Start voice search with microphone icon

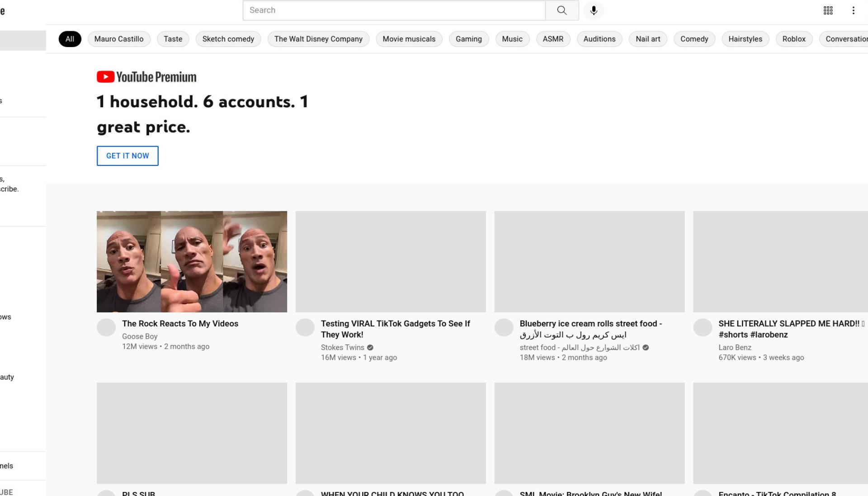pyautogui.click(x=594, y=10)
